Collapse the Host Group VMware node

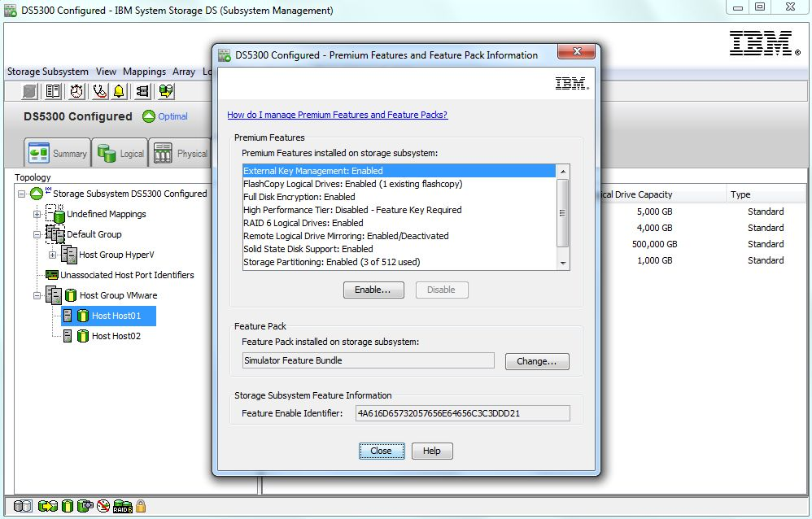tap(37, 295)
